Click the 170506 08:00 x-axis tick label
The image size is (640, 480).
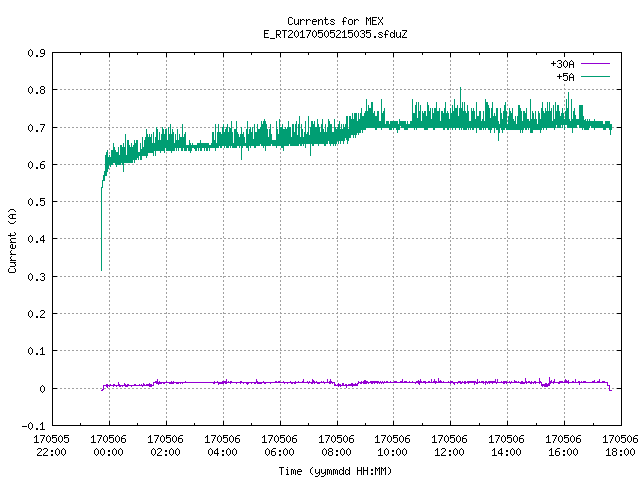pyautogui.click(x=336, y=445)
